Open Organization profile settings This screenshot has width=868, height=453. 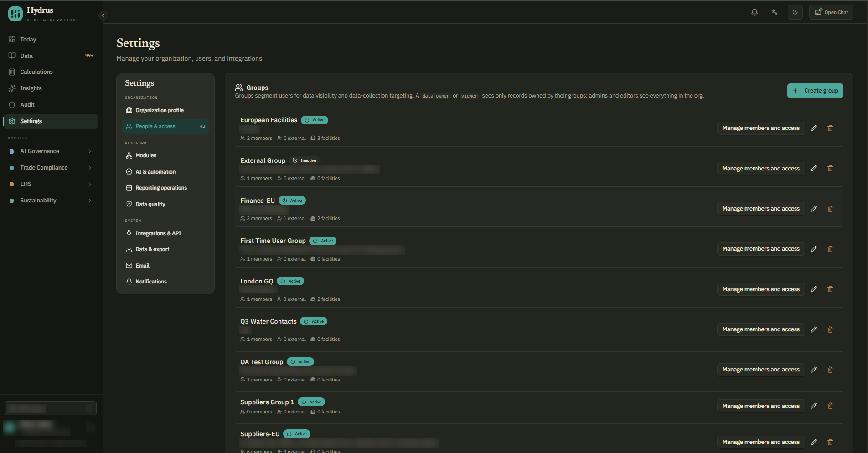click(165, 110)
